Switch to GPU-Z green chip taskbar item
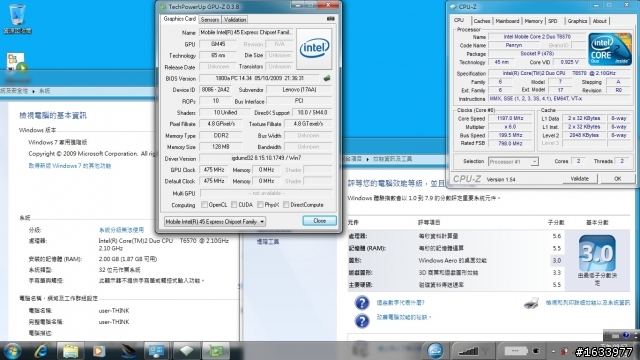This screenshot has height=360, width=640. coord(216,351)
